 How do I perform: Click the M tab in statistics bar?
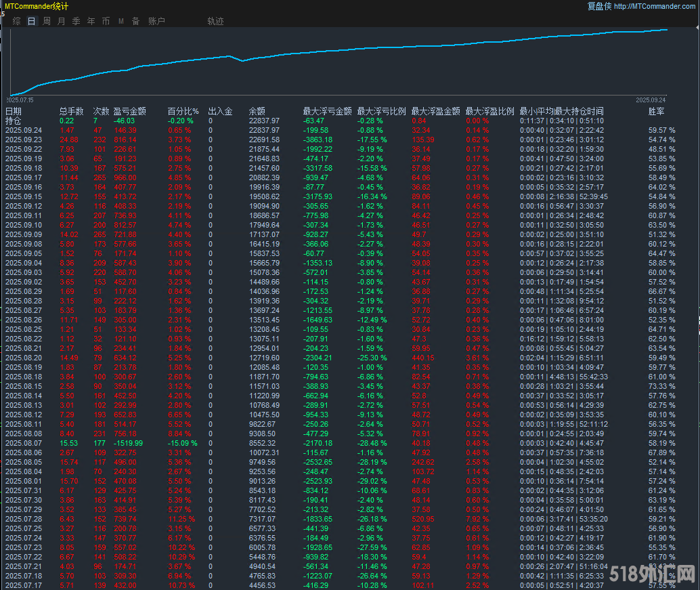[121, 21]
